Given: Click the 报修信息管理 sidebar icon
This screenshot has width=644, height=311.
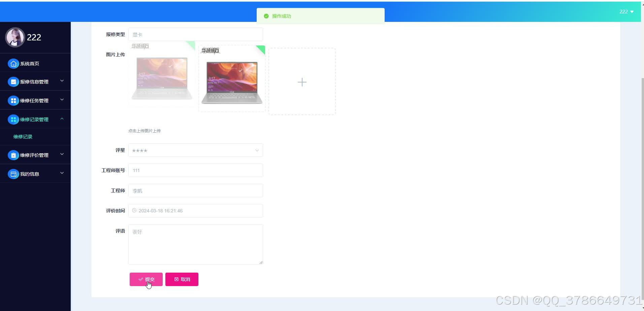Looking at the screenshot, I should pyautogui.click(x=13, y=81).
